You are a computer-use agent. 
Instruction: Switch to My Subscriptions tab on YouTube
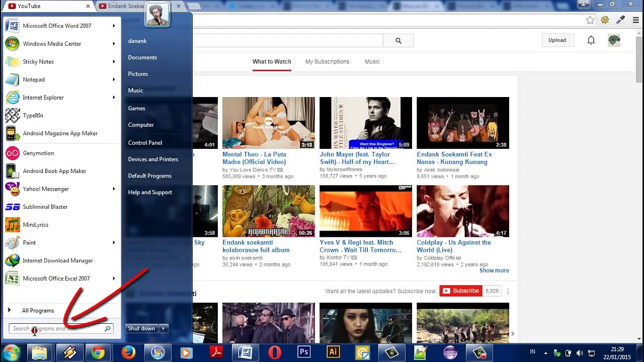pyautogui.click(x=327, y=62)
